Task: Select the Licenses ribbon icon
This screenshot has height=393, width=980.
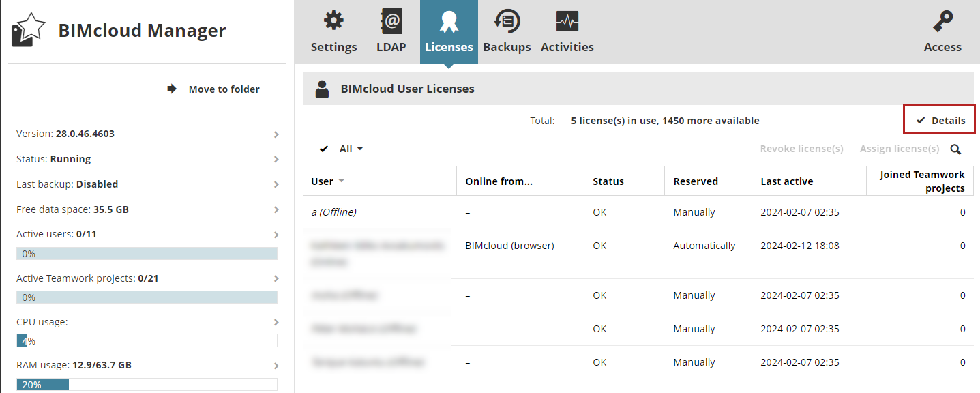Action: click(448, 21)
